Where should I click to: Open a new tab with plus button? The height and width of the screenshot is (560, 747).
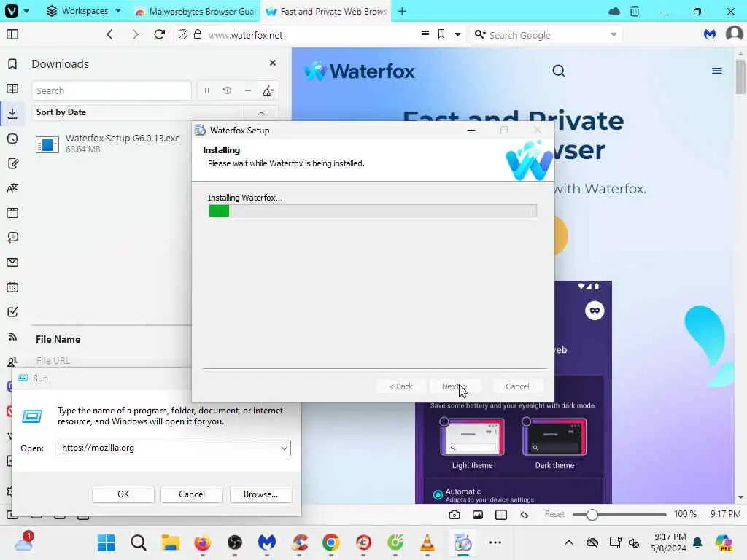click(402, 11)
